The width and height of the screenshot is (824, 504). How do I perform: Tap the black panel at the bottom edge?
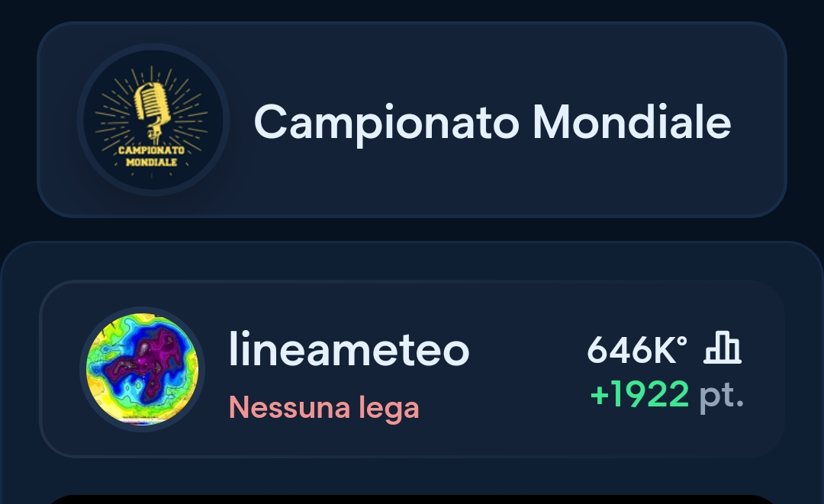(412, 499)
